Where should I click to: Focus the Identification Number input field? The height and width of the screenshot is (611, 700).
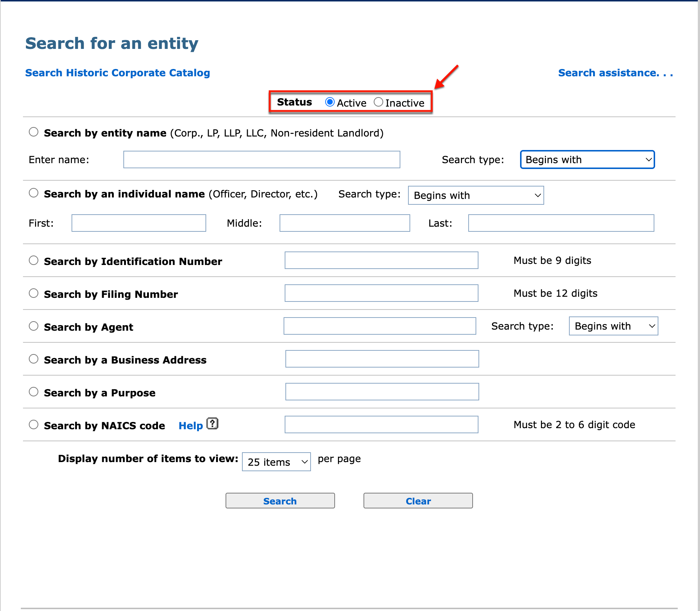pyautogui.click(x=381, y=261)
